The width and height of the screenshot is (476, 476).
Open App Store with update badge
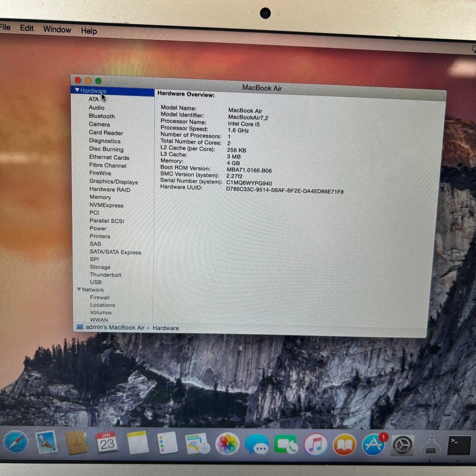pos(374,445)
